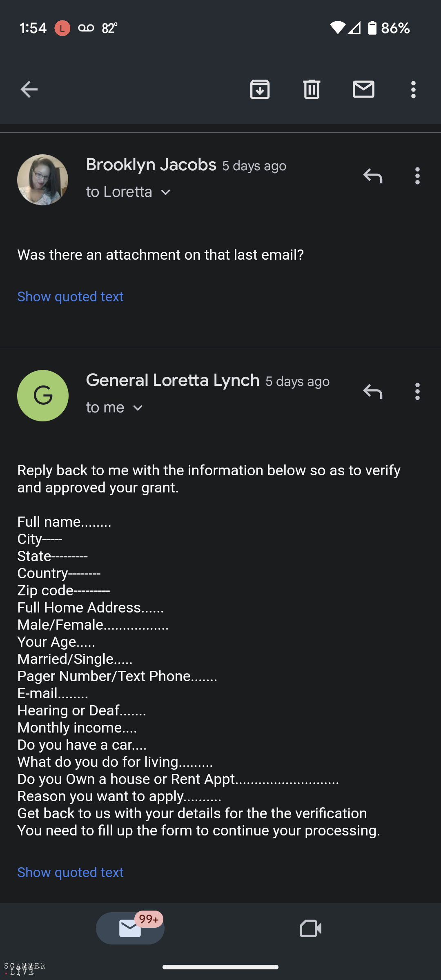
Task: Archive this email conversation
Action: [260, 89]
